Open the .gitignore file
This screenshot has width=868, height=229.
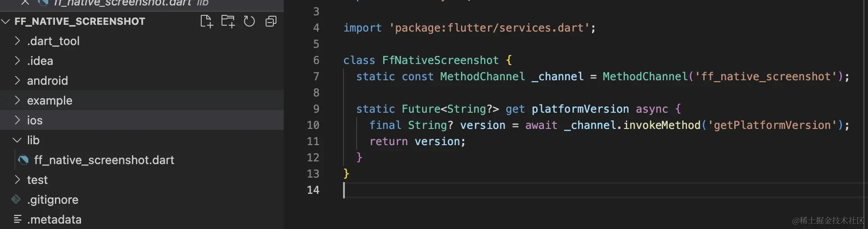[x=53, y=200]
